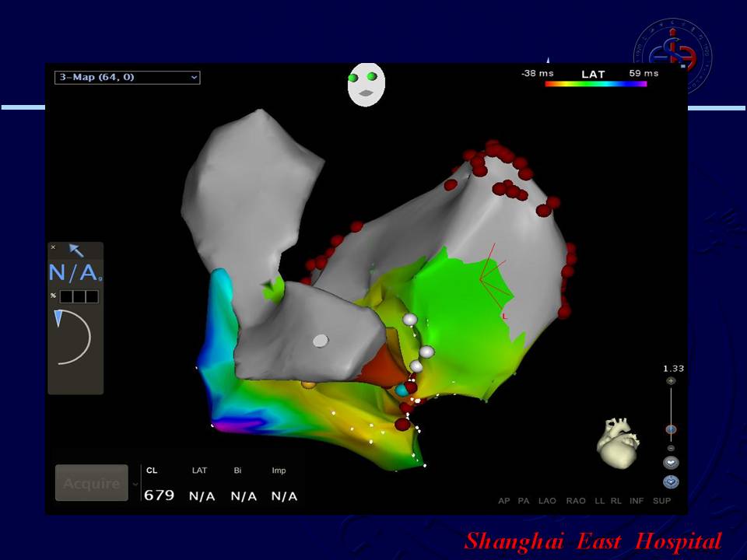Switch to AP view

503,501
